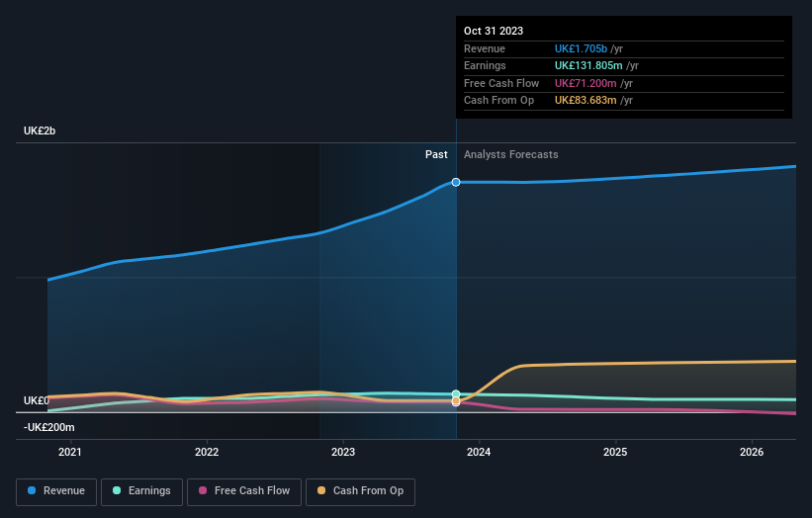Click the 2025 x-axis label
Screen dimensions: 812x518
615,452
